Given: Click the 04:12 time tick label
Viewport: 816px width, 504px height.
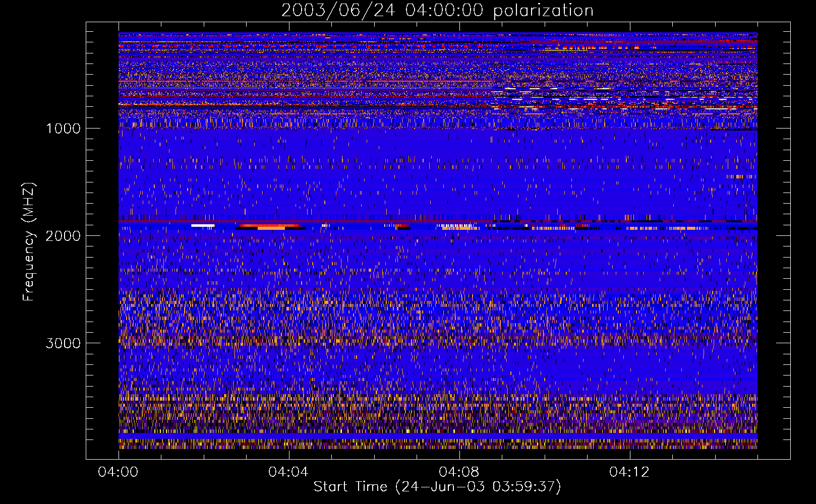Looking at the screenshot, I should [x=629, y=472].
